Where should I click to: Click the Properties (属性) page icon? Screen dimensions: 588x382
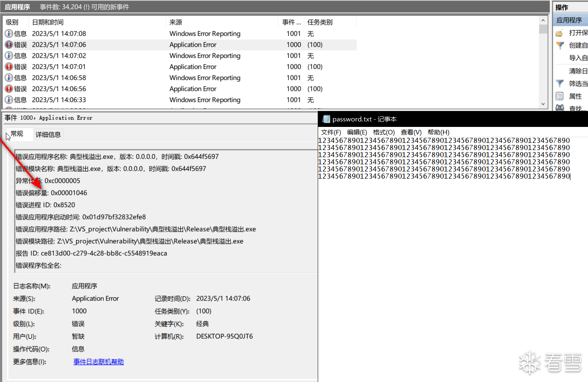(559, 96)
